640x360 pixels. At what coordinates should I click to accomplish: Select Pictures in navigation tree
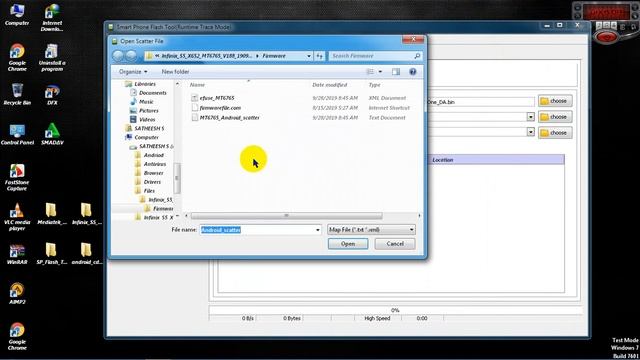tap(149, 111)
